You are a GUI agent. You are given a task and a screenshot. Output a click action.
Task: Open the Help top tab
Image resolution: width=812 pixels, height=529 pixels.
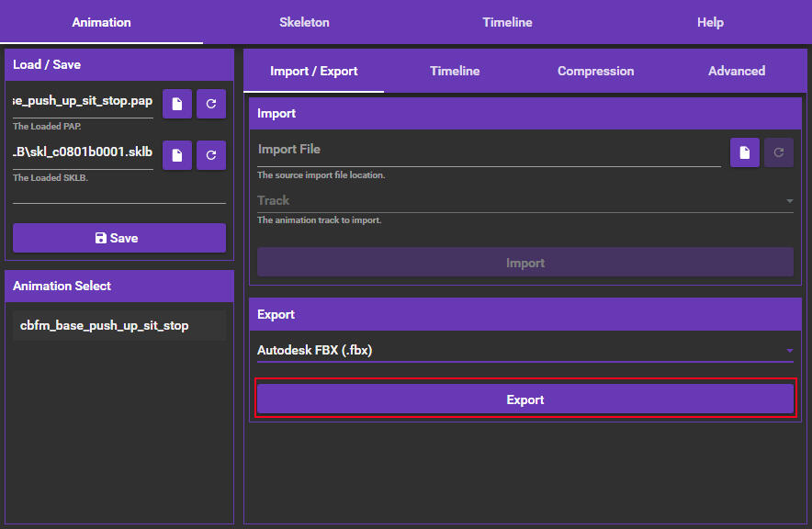(x=710, y=22)
